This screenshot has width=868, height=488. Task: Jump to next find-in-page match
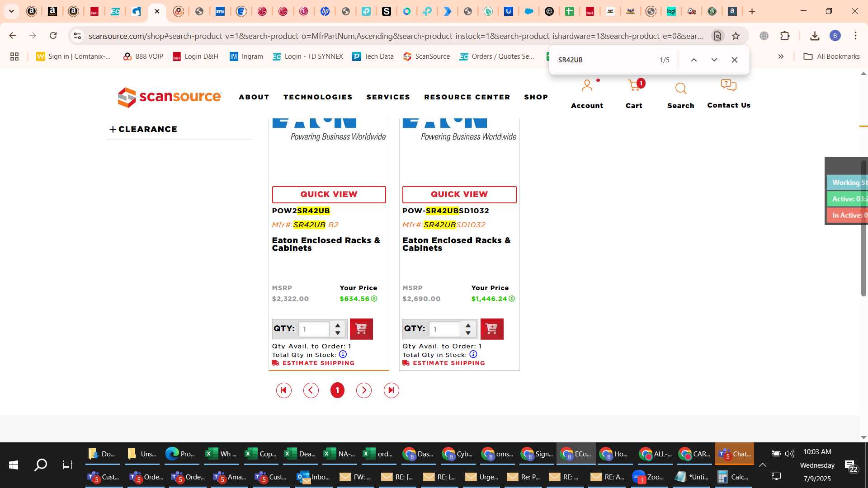[714, 60]
